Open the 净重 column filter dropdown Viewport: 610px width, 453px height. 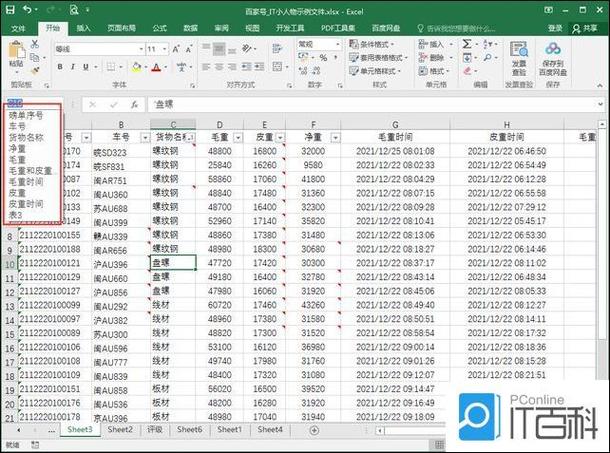335,137
